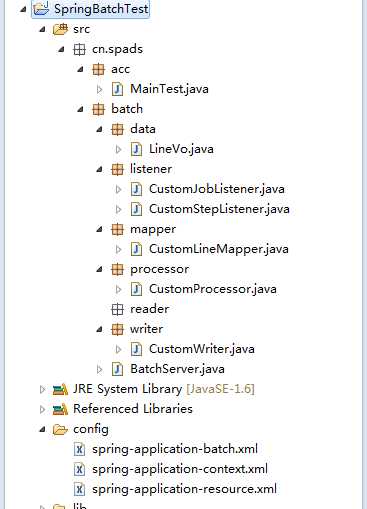Click the MainTest.java file icon
Image resolution: width=367 pixels, height=509 pixels.
click(x=117, y=89)
